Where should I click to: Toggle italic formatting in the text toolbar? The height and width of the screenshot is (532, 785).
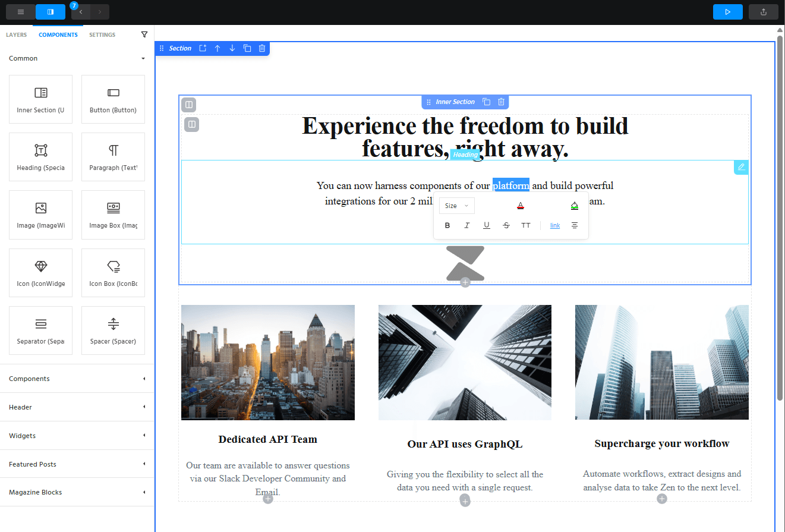467,225
